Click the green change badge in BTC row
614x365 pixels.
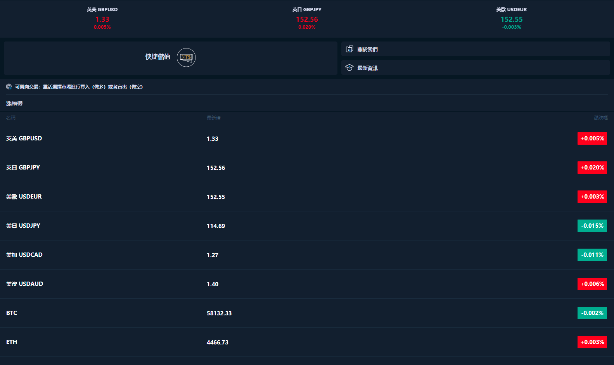point(592,313)
